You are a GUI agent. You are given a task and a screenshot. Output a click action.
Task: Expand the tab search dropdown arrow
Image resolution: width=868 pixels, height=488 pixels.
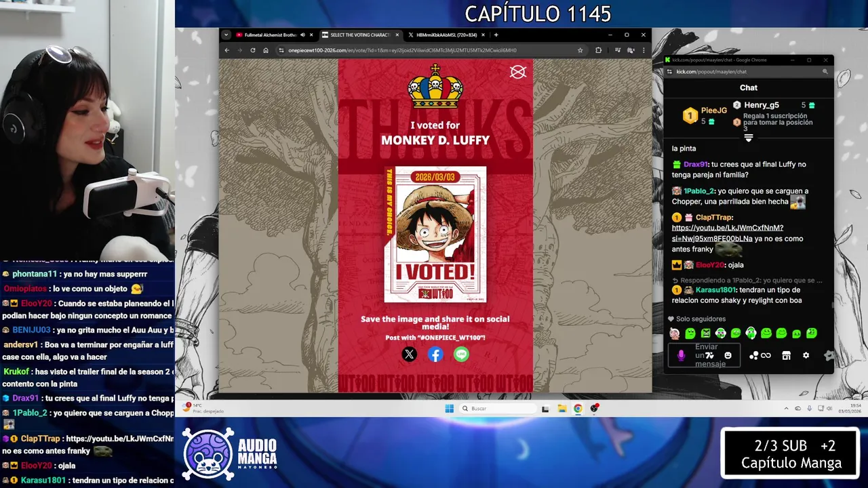[x=226, y=35]
